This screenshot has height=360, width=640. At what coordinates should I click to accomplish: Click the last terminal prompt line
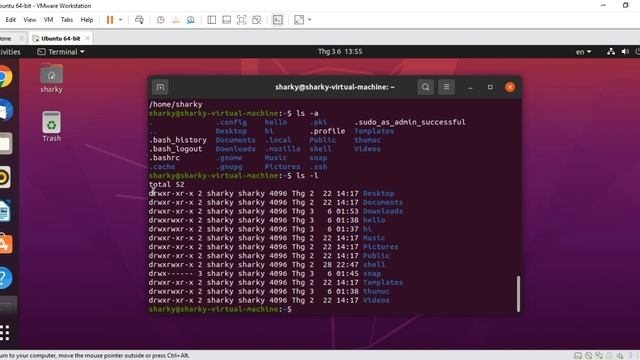pyautogui.click(x=220, y=309)
